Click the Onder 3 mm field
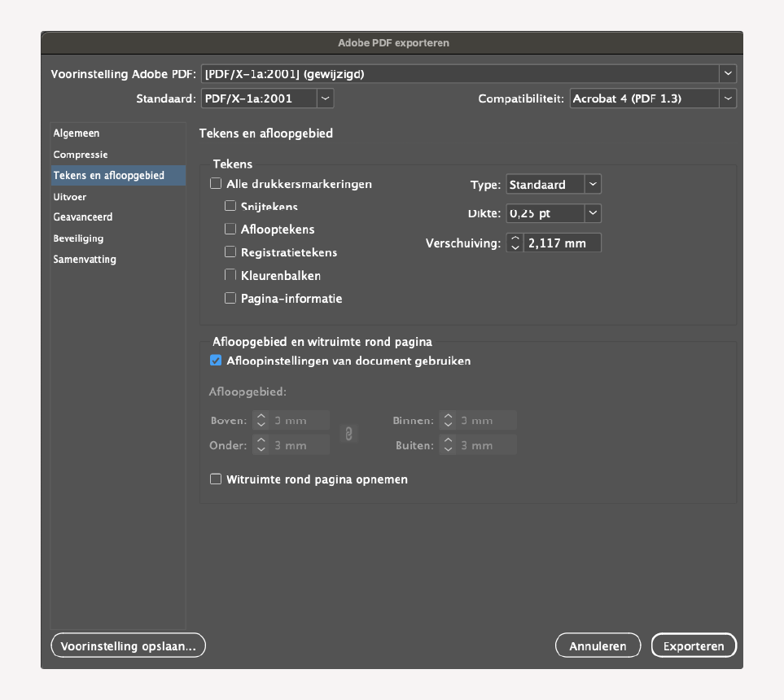Viewport: 784px width, 700px height. 299,445
